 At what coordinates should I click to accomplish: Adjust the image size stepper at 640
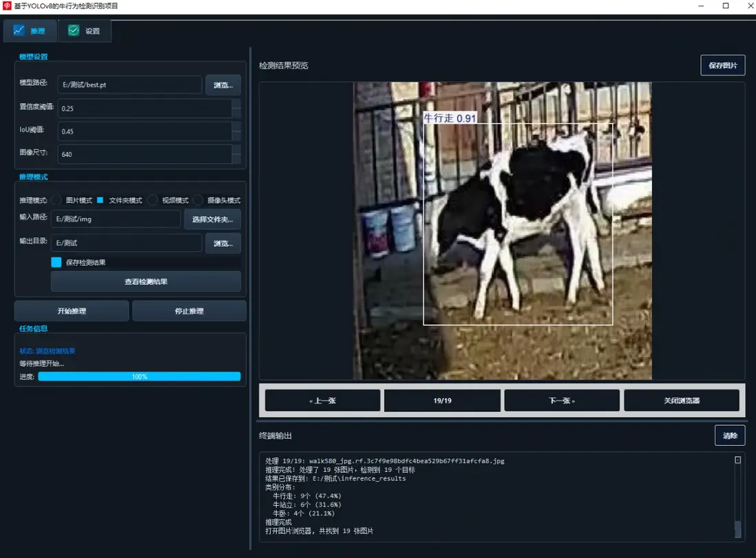pos(236,154)
